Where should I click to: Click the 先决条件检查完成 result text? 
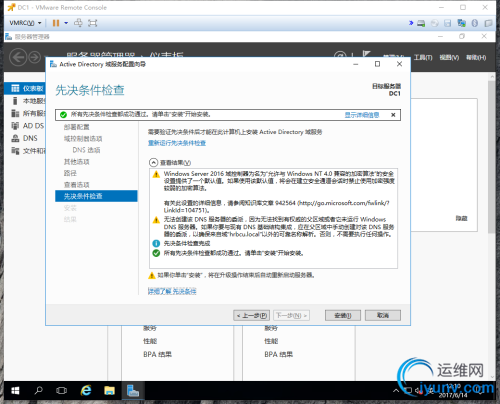click(x=187, y=244)
